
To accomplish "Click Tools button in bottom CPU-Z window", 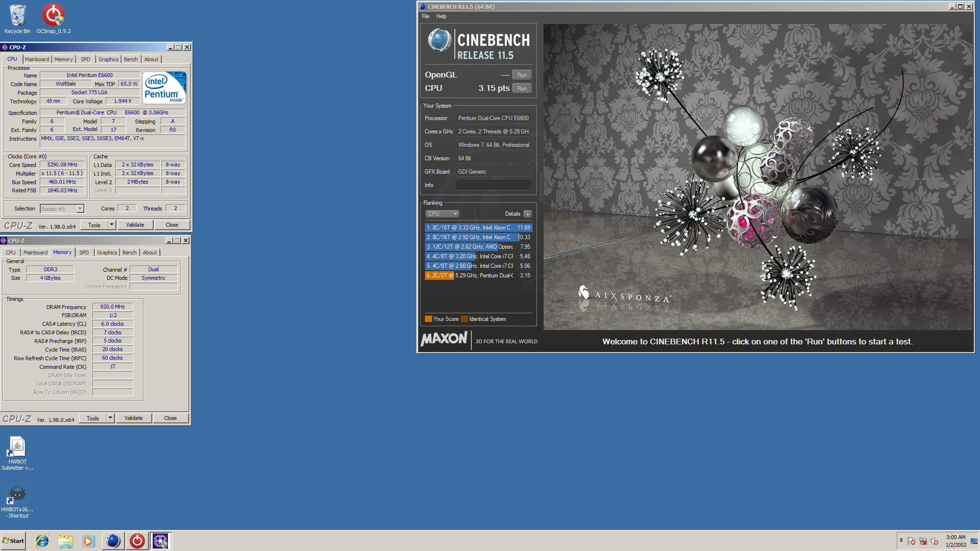I will tap(93, 419).
